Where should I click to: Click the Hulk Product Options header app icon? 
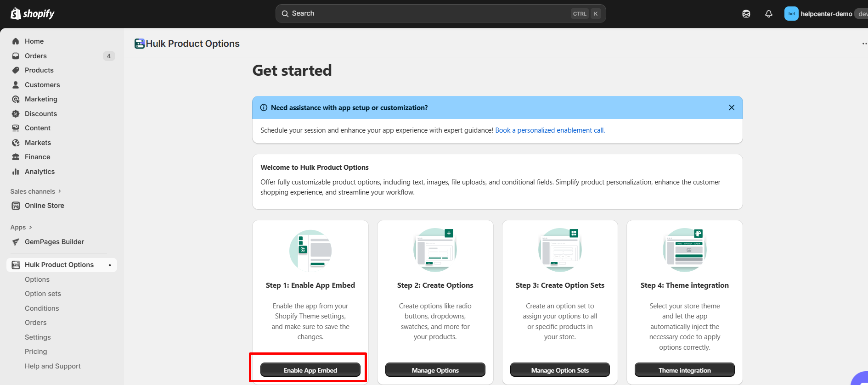[x=140, y=44]
